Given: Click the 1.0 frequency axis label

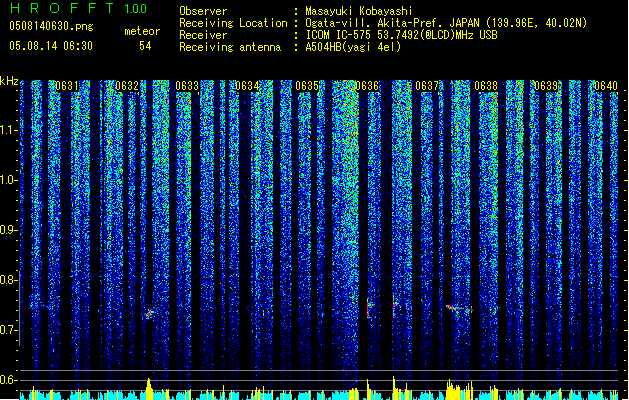Looking at the screenshot, I should [8, 180].
